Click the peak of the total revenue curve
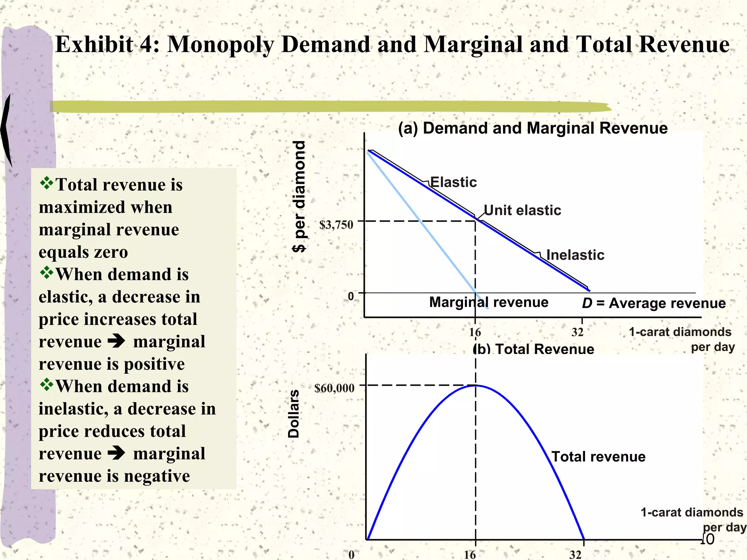The height and width of the screenshot is (560, 747). tap(476, 386)
